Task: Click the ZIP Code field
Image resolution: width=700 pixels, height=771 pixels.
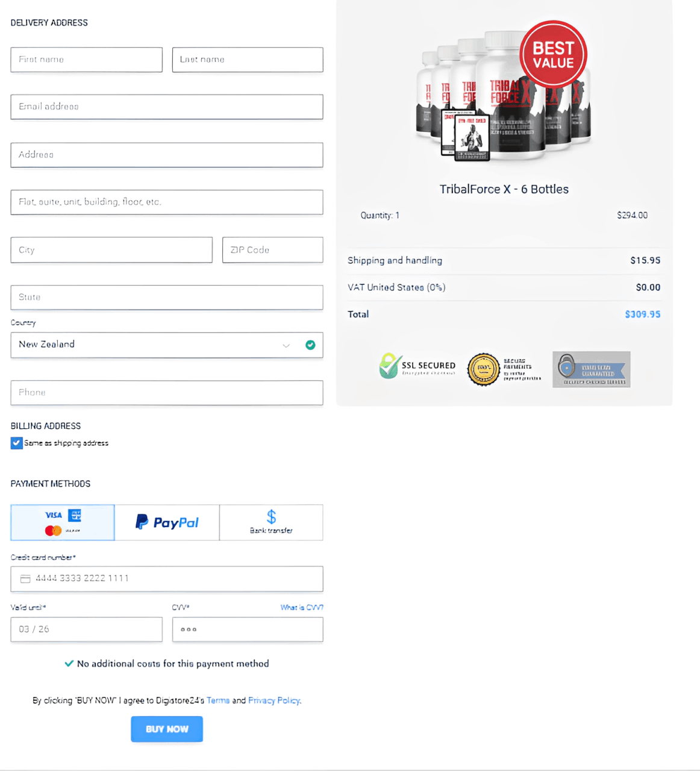Action: tap(273, 250)
